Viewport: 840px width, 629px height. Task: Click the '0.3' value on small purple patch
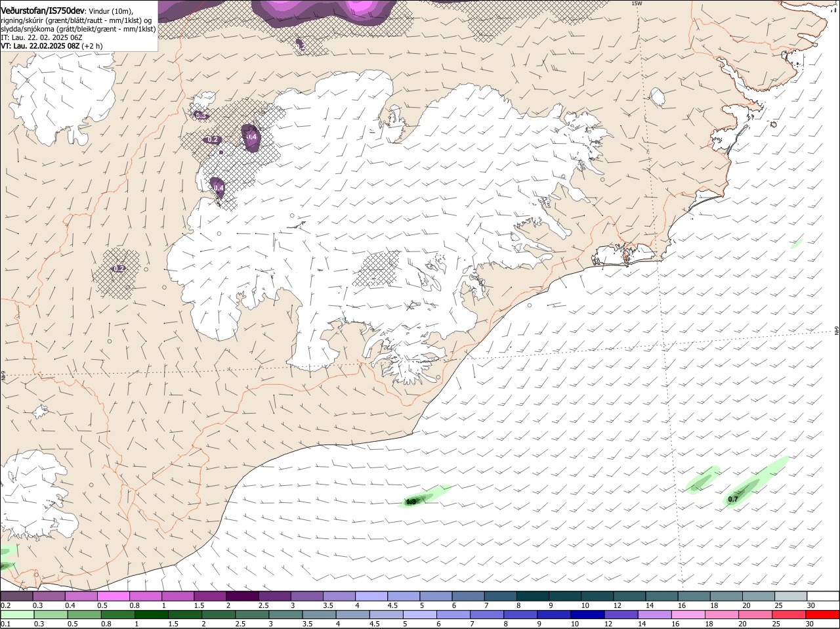[201, 116]
